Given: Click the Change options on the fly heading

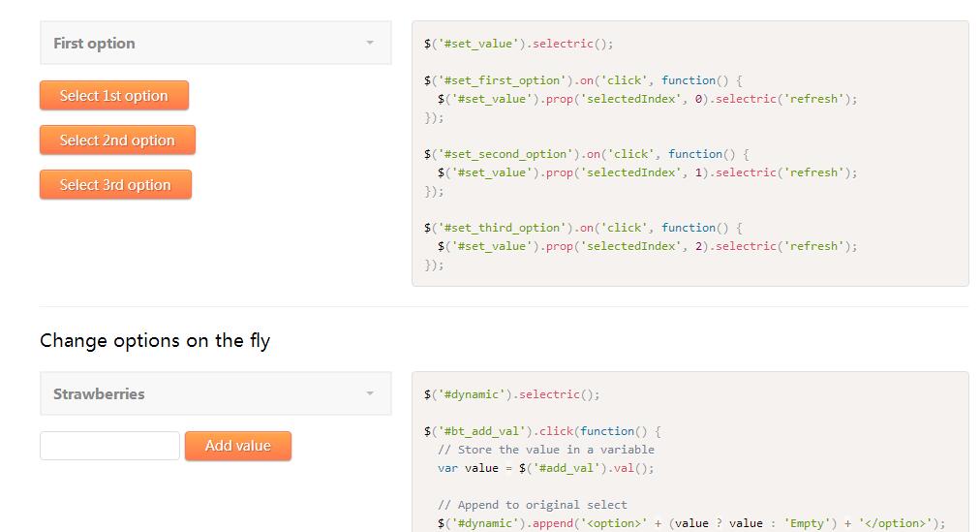Looking at the screenshot, I should (x=155, y=341).
